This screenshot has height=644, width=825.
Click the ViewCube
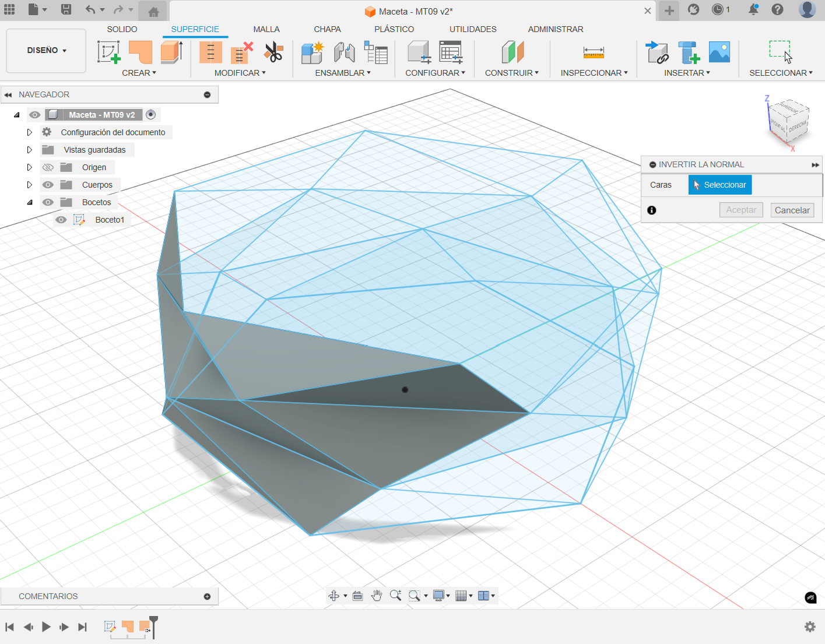pos(789,122)
